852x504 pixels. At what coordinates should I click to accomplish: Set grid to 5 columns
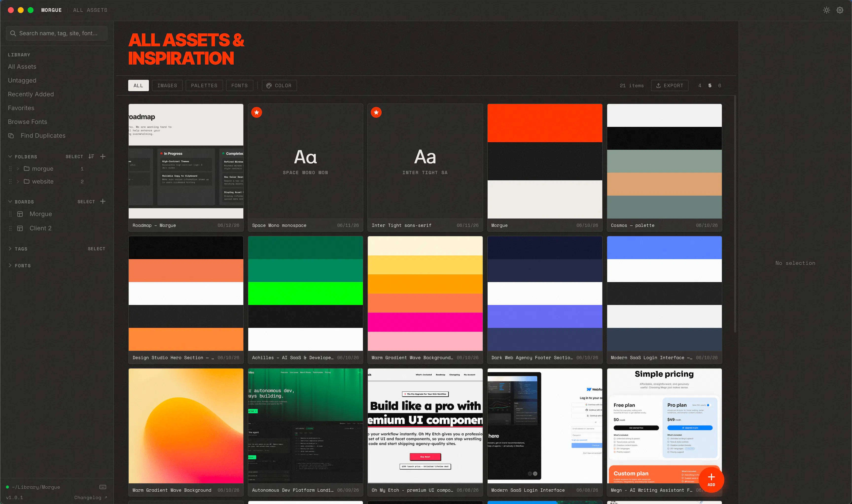[710, 85]
